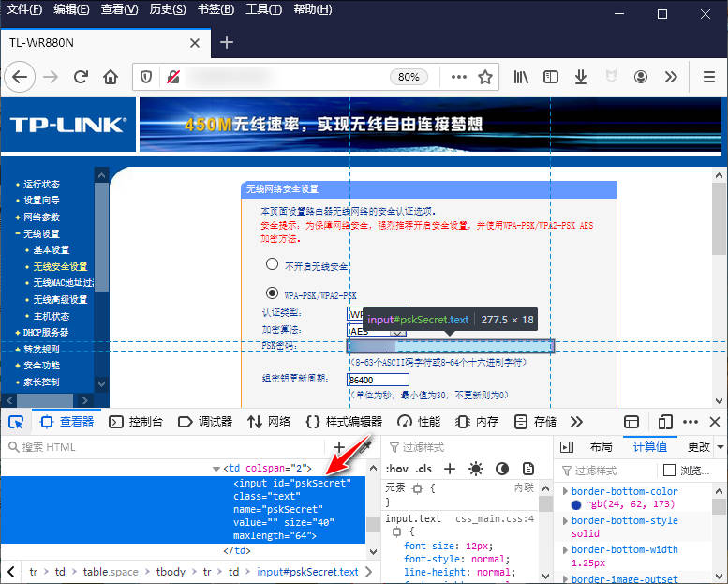Toggle print media simulation icon
Screen dimensions: 728x584
[x=528, y=469]
